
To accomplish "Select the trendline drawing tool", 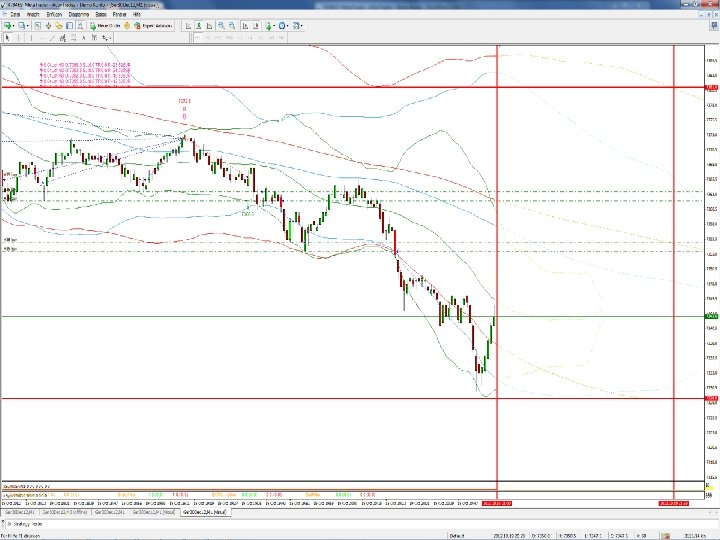I will coord(52,38).
